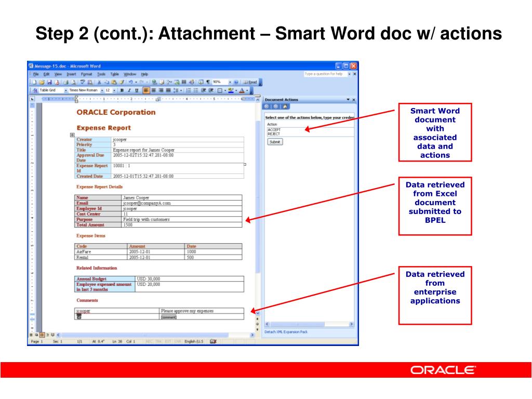Open the View menu

(x=58, y=74)
